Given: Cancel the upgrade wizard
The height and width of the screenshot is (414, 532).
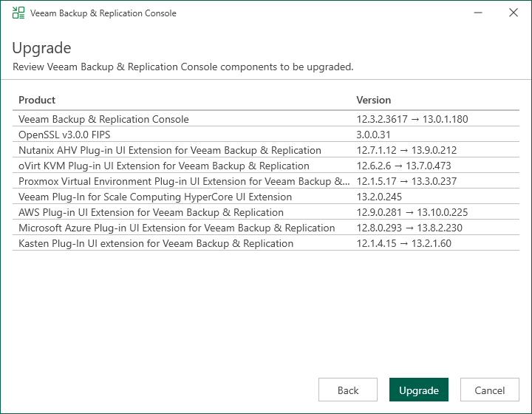Looking at the screenshot, I should [490, 390].
